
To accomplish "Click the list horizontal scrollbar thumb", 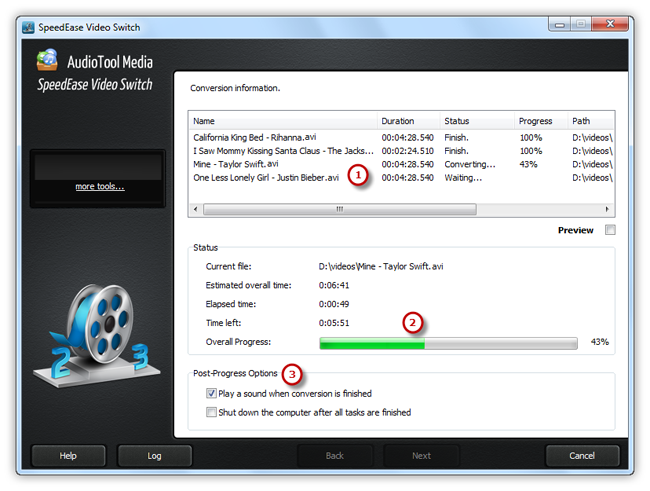I will point(340,209).
